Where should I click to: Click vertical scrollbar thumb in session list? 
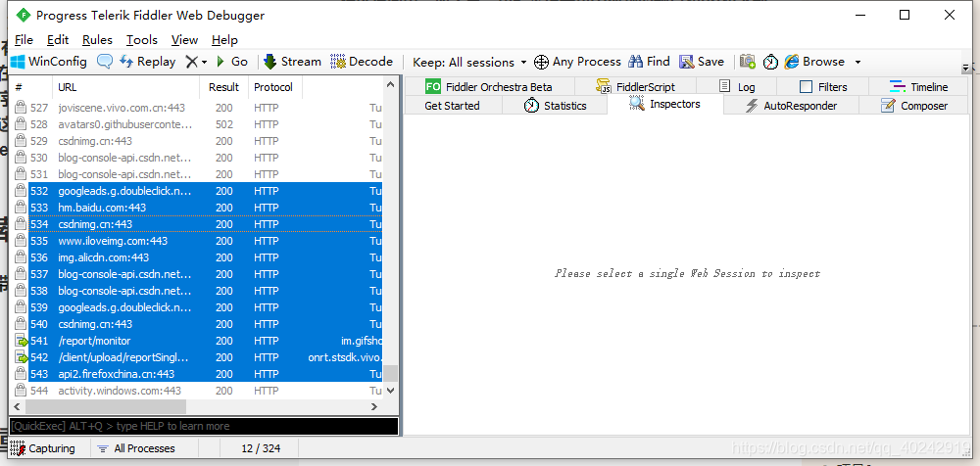click(x=391, y=373)
